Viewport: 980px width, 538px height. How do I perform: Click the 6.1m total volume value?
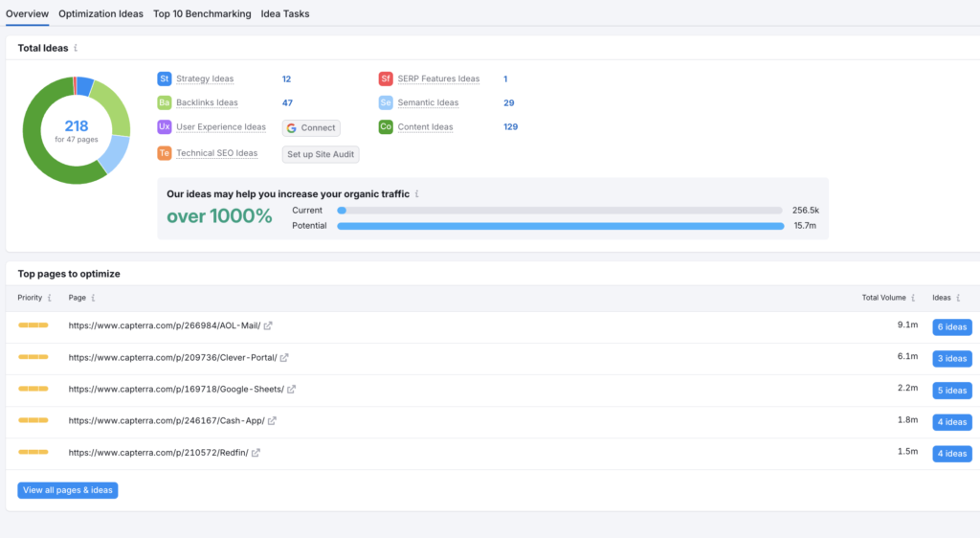point(907,357)
